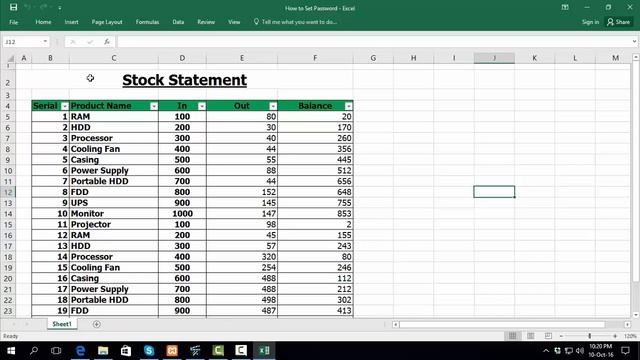Open Skype from taskbar

click(149, 351)
